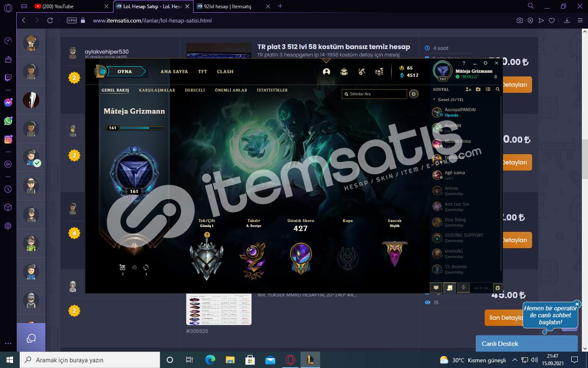The width and height of the screenshot is (588, 368).
Task: Expand Opera sidebar three dots menu
Action: [8, 343]
